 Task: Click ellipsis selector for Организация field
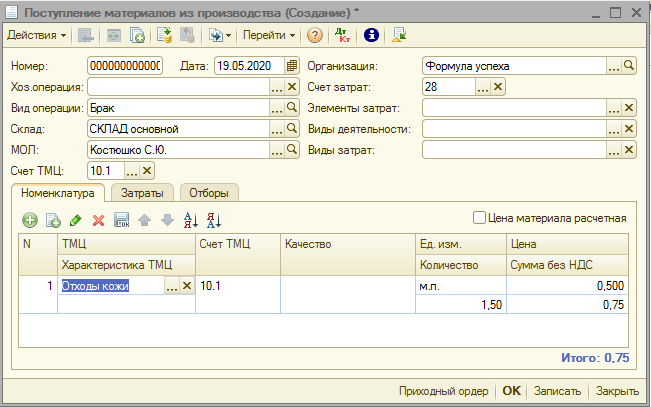(614, 66)
